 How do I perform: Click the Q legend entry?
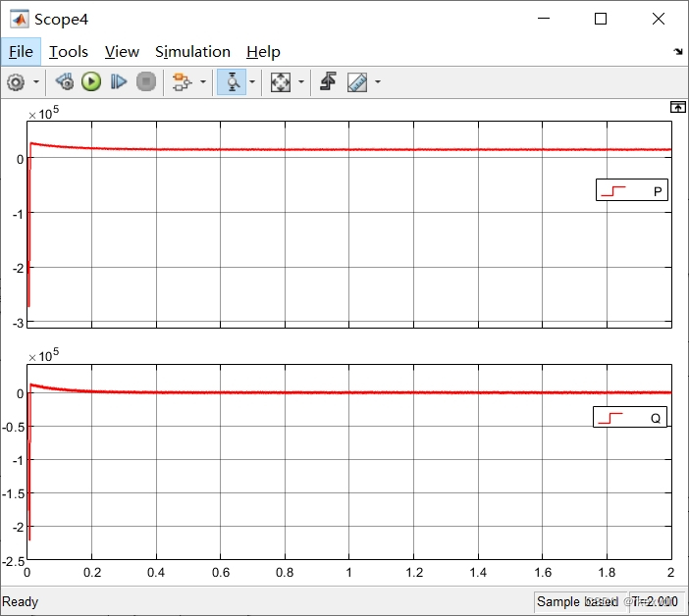[630, 417]
